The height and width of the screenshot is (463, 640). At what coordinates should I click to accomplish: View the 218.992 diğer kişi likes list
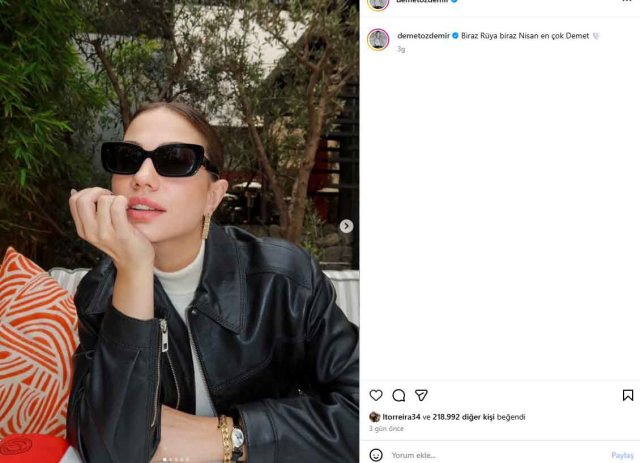coord(463,417)
